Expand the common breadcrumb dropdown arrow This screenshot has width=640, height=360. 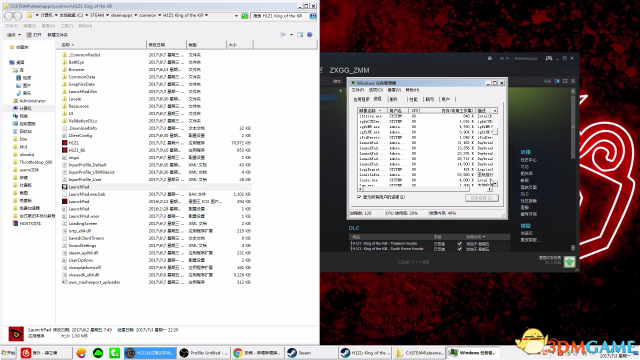(160, 16)
